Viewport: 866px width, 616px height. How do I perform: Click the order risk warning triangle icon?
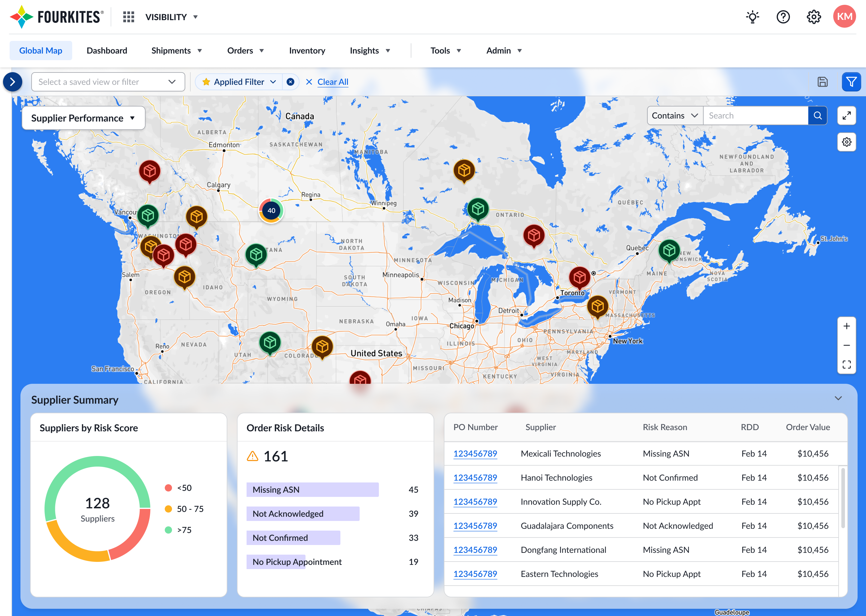pyautogui.click(x=252, y=456)
